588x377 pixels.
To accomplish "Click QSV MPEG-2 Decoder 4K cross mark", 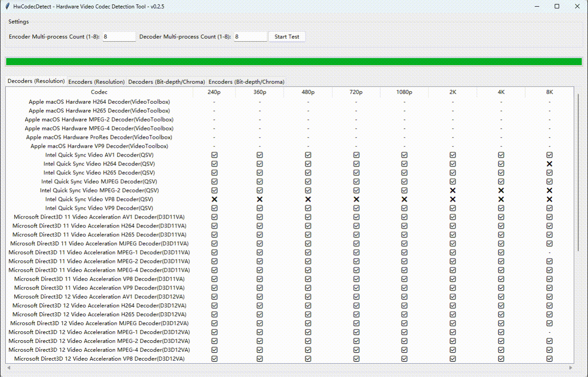I will click(x=501, y=191).
